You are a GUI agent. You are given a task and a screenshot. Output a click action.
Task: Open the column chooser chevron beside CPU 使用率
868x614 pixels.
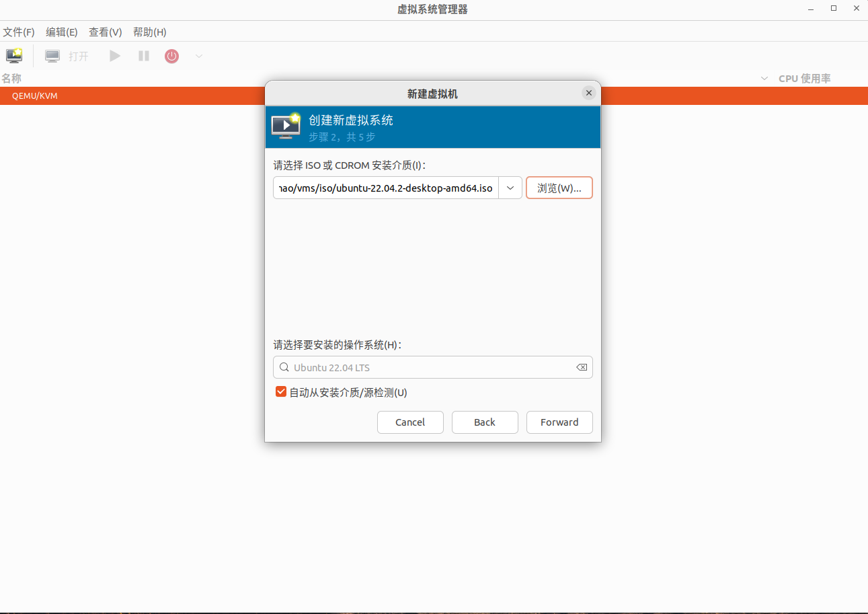(x=764, y=79)
